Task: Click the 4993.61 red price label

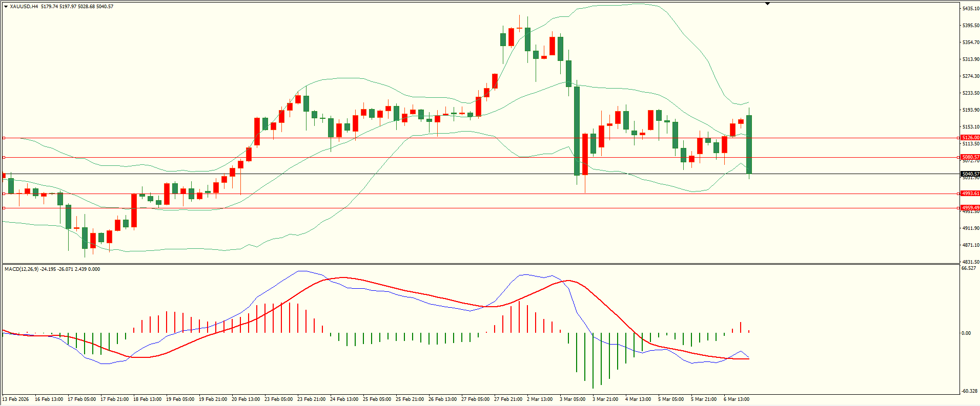Action: 970,194
